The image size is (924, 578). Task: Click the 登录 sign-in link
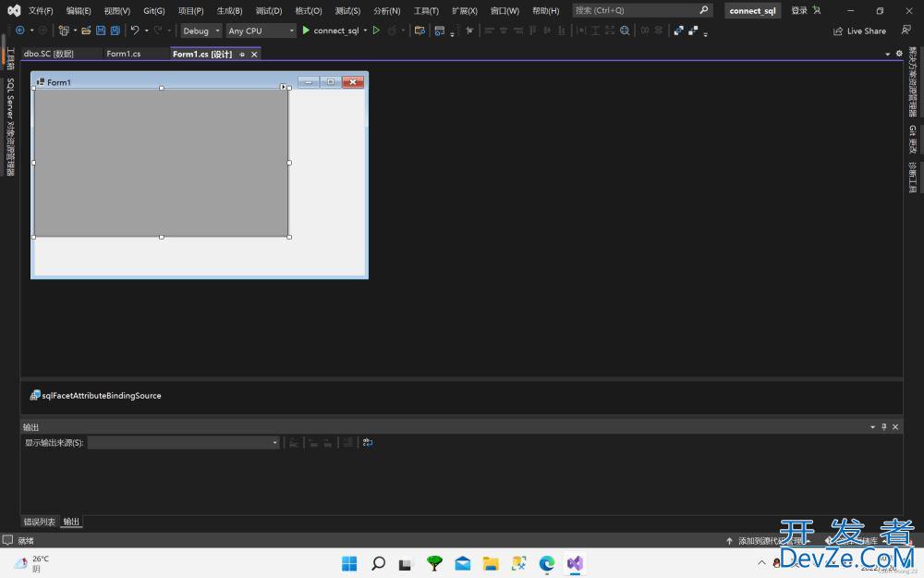799,10
